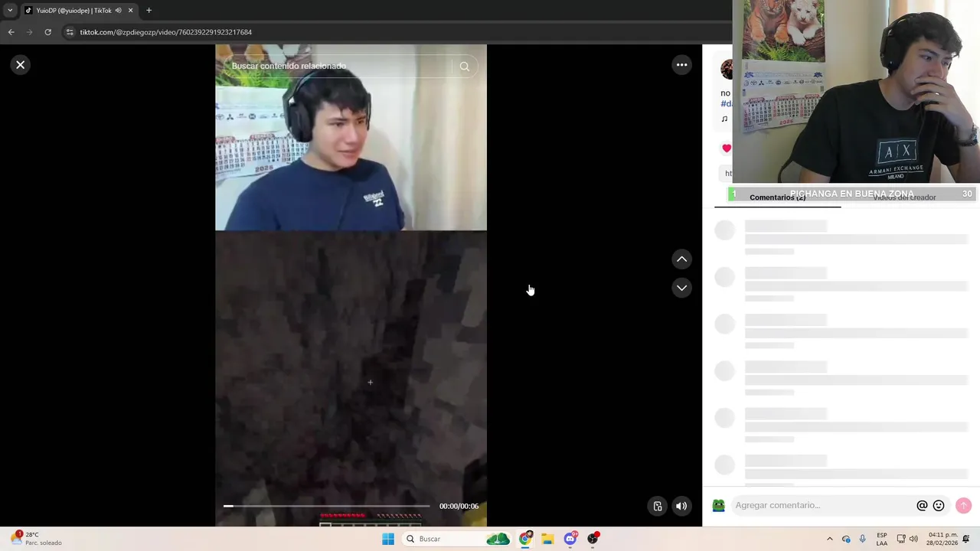The image size is (980, 551).
Task: Open site information icon in address bar
Action: point(70,32)
